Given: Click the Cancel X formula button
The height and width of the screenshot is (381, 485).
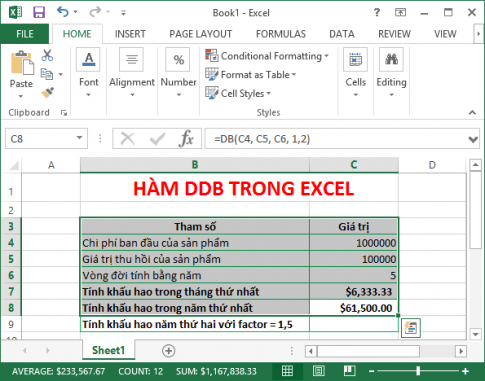Looking at the screenshot, I should (128, 138).
